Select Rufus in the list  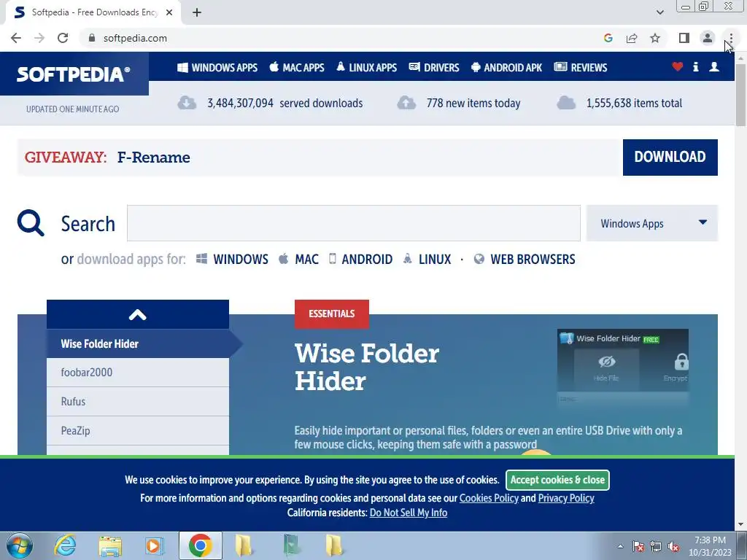point(138,402)
